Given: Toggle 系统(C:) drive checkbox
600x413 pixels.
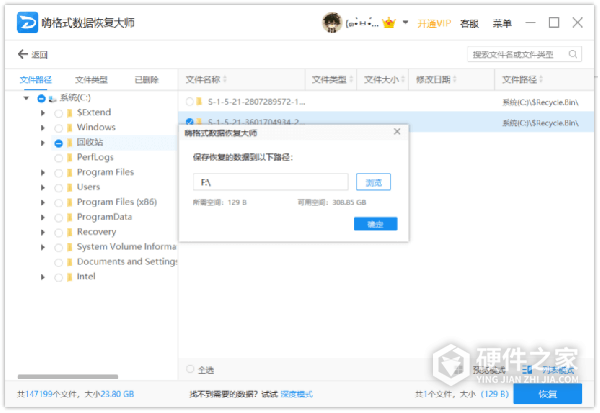Looking at the screenshot, I should (x=41, y=98).
